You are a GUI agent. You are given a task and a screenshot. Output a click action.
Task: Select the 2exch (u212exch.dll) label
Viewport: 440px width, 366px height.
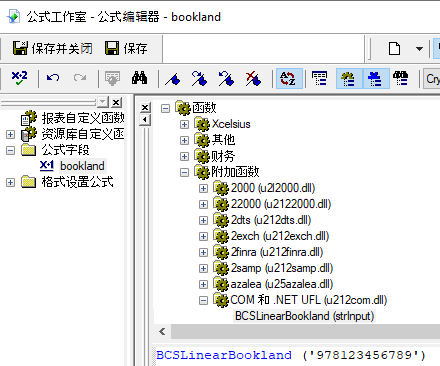[280, 236]
